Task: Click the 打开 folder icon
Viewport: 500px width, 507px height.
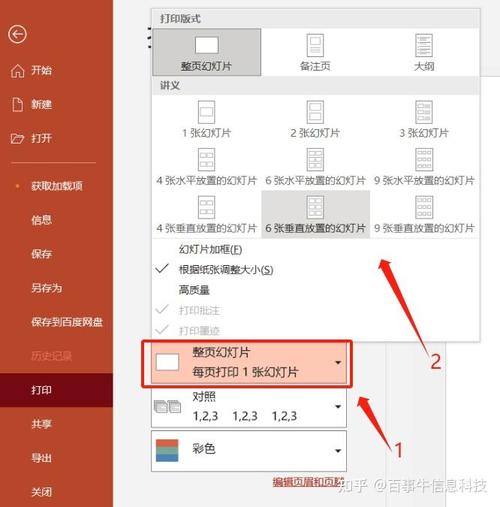Action: [17, 138]
